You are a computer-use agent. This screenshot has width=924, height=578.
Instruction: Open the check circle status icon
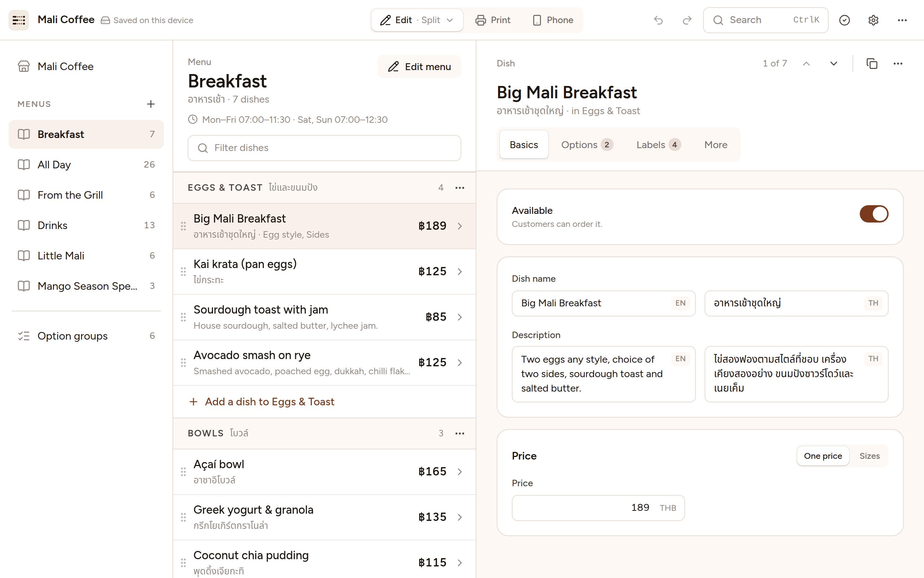[844, 20]
